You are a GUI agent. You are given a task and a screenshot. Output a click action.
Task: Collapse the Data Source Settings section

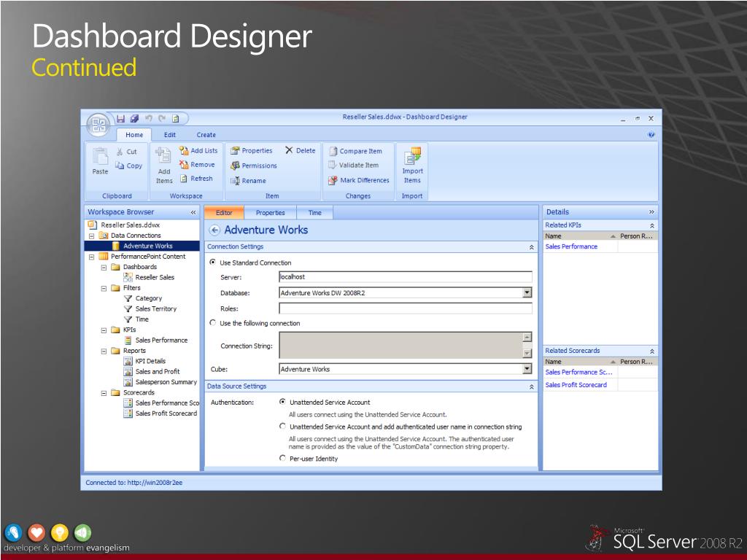[532, 386]
